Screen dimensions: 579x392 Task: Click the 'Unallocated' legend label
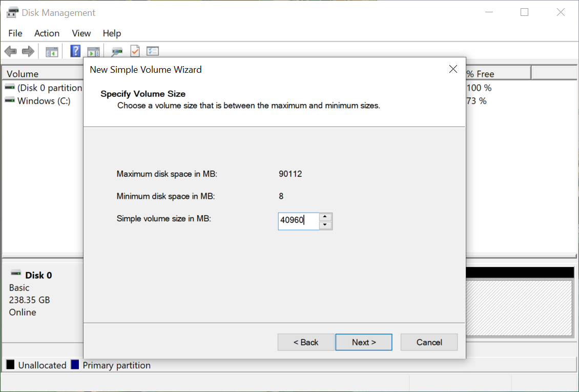42,365
